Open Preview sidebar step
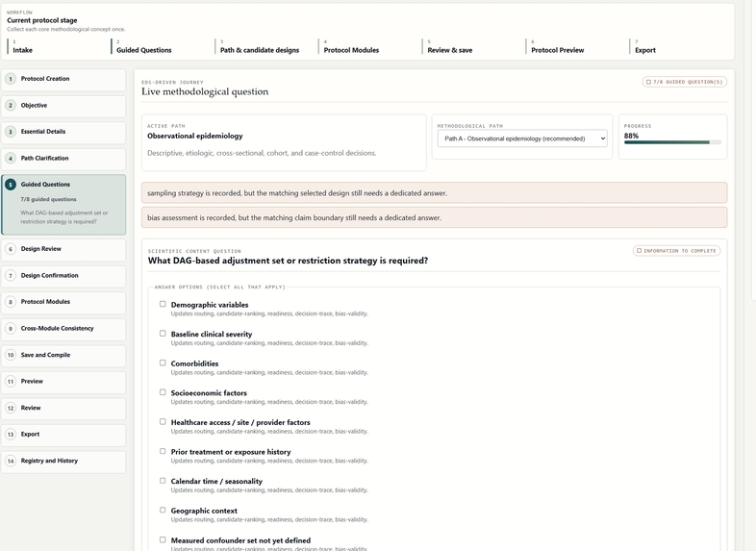The height and width of the screenshot is (551, 756). pyautogui.click(x=63, y=382)
